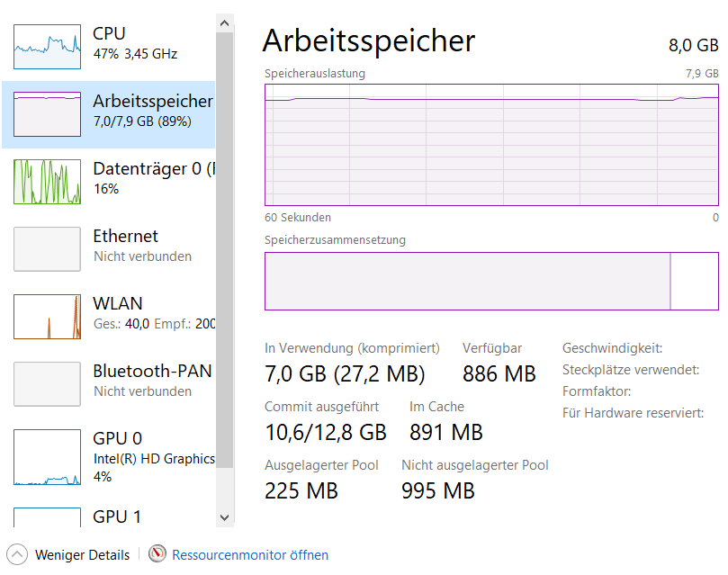Select the CPU 47% 3,45 GHz entry
The image size is (728, 575).
tap(135, 44)
